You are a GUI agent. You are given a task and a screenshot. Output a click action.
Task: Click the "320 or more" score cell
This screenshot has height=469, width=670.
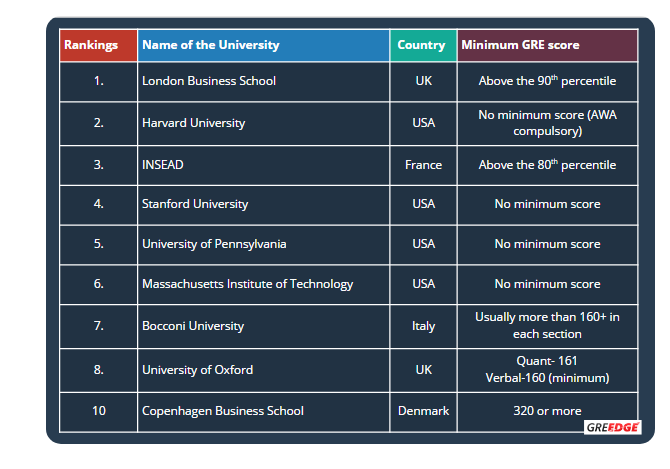click(x=547, y=411)
